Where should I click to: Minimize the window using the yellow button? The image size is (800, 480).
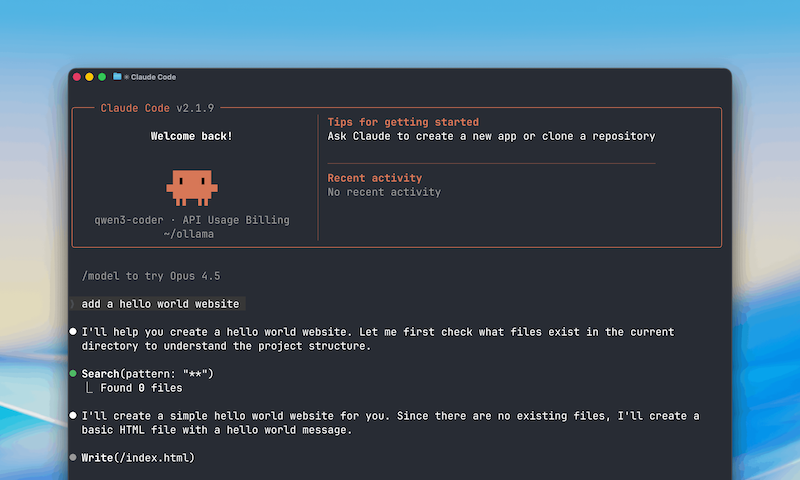[89, 77]
